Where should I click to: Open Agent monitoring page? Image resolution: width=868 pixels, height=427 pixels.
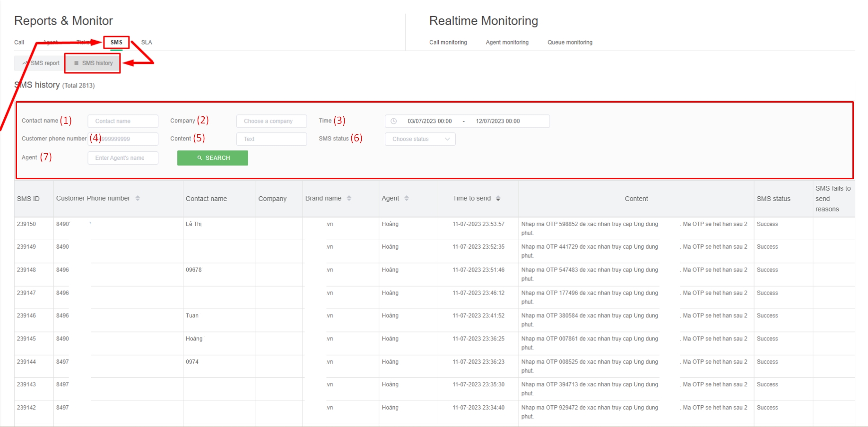click(x=507, y=42)
